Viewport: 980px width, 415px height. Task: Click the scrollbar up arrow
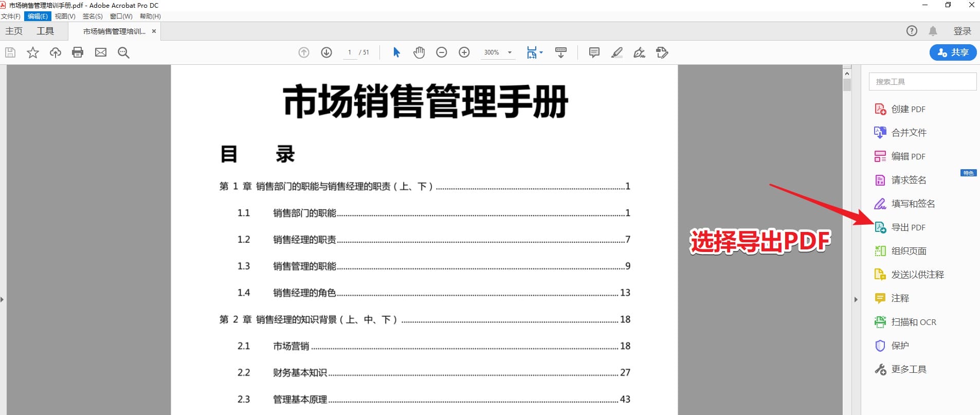[847, 74]
